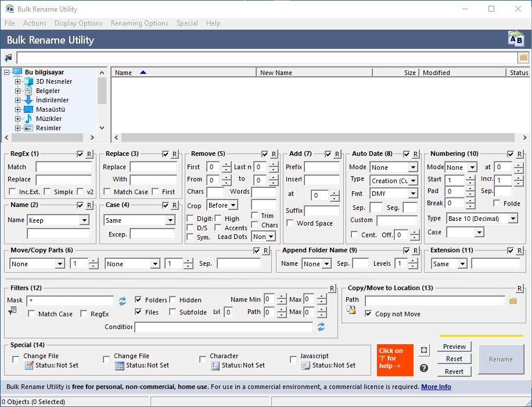Click the folder tree vertical scrollbar

coord(102,100)
